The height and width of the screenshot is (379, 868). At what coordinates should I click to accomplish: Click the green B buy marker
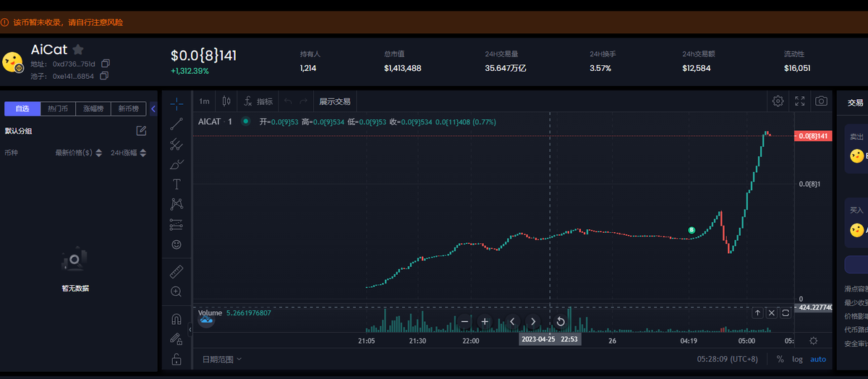(x=692, y=230)
